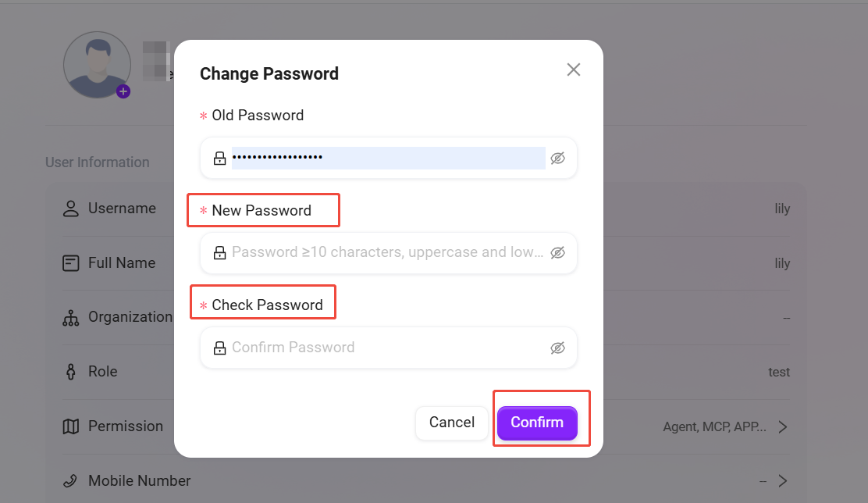This screenshot has width=868, height=503.
Task: Click the lock icon in New Password field
Action: click(x=220, y=253)
